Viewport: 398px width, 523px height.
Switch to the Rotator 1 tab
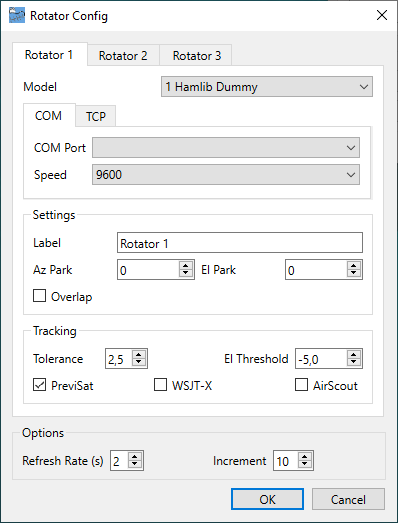49,55
